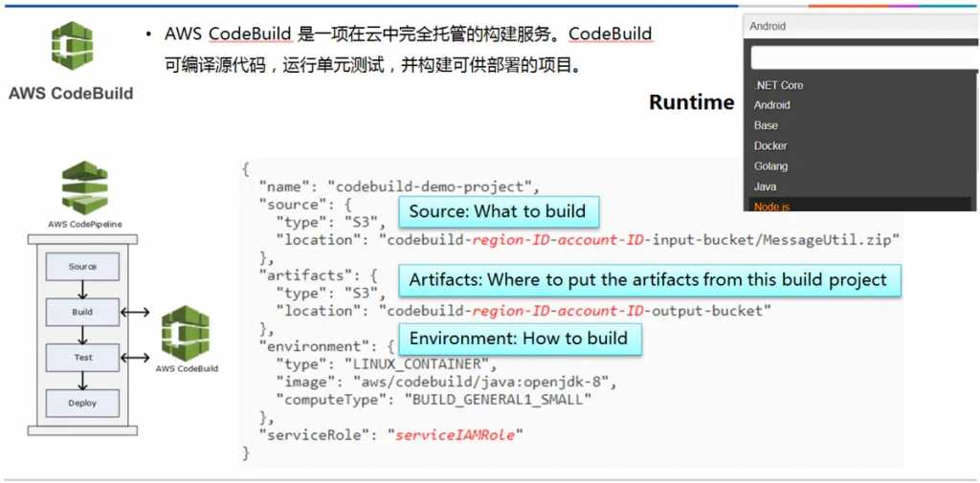Viewport: 980px width, 483px height.
Task: Click the "Source: What to build" callout
Action: pyautogui.click(x=499, y=211)
